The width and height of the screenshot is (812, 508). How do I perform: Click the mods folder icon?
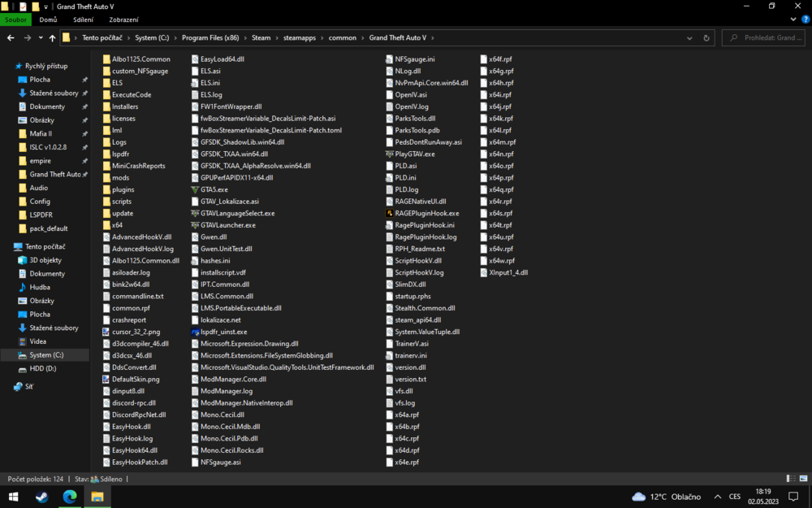click(106, 178)
